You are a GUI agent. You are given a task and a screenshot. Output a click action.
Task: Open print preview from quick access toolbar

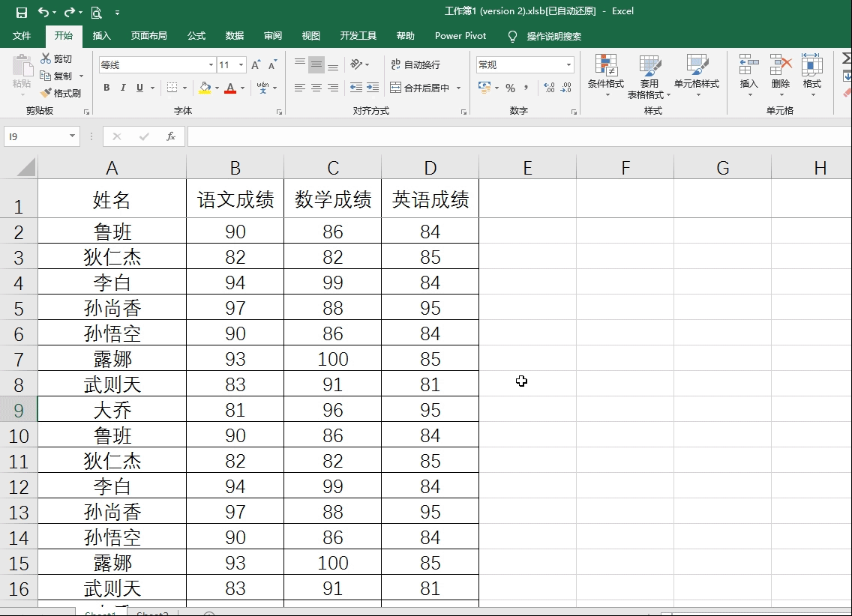click(x=96, y=12)
